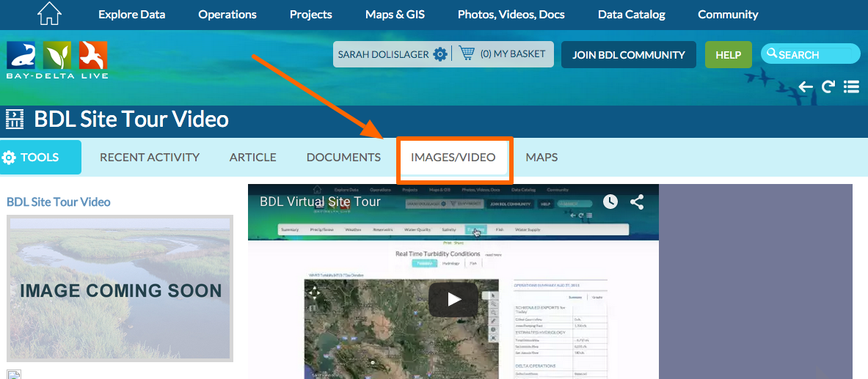
Task: Click the Image Coming Soon thumbnail
Action: point(120,288)
